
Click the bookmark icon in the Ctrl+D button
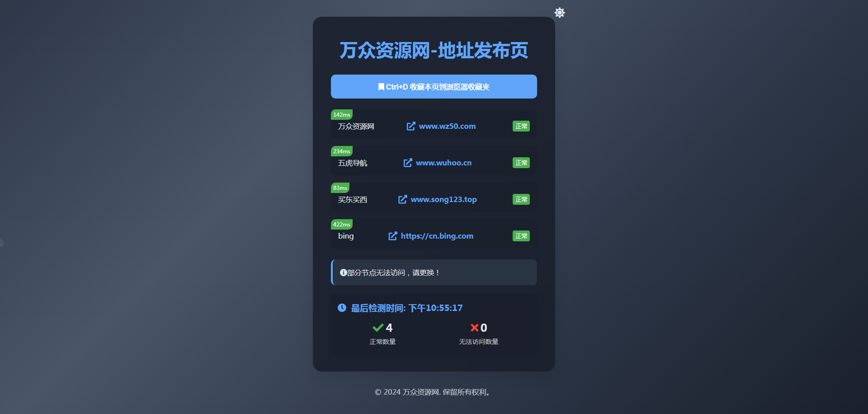tap(381, 87)
